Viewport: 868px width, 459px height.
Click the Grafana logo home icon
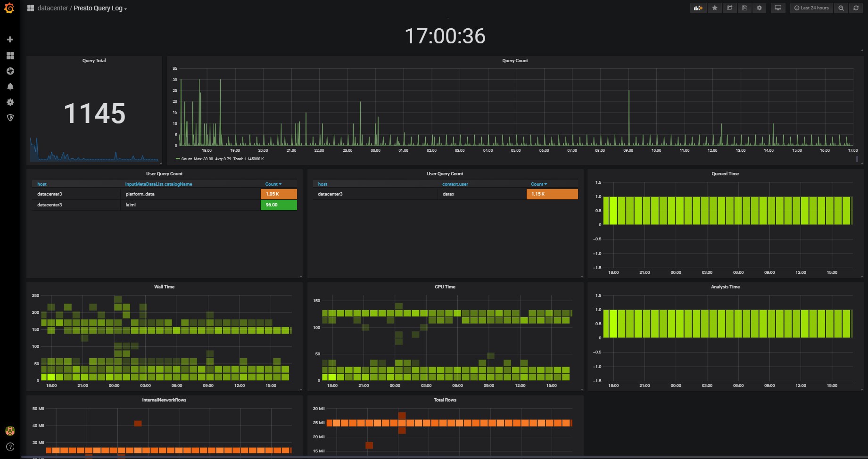tap(9, 8)
